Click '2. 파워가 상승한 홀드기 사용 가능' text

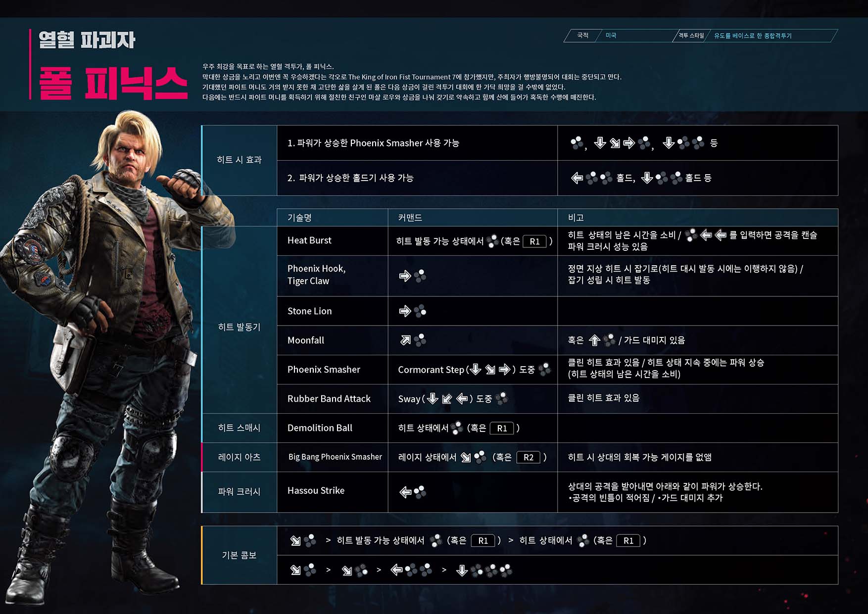pos(350,178)
